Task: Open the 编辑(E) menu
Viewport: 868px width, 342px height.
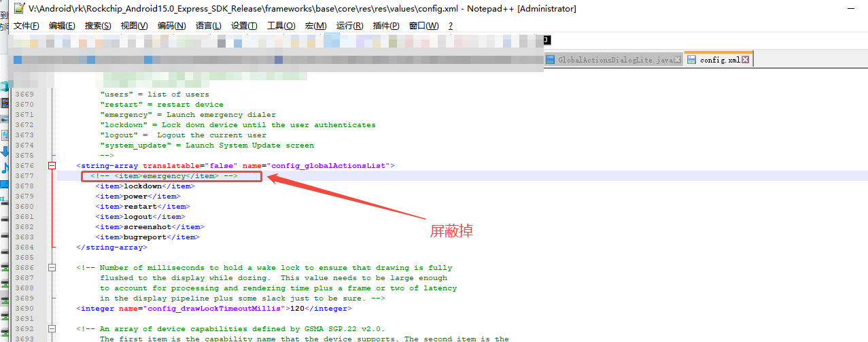Action: pos(62,26)
